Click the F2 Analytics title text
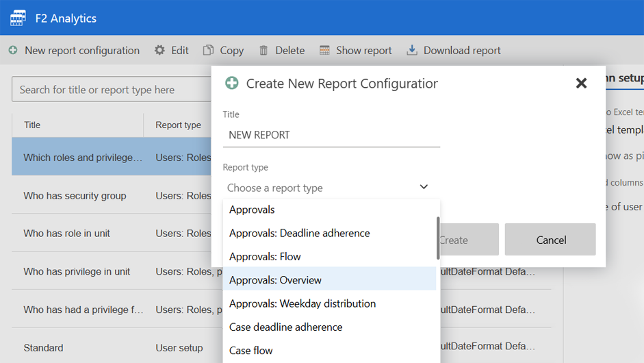 (66, 18)
